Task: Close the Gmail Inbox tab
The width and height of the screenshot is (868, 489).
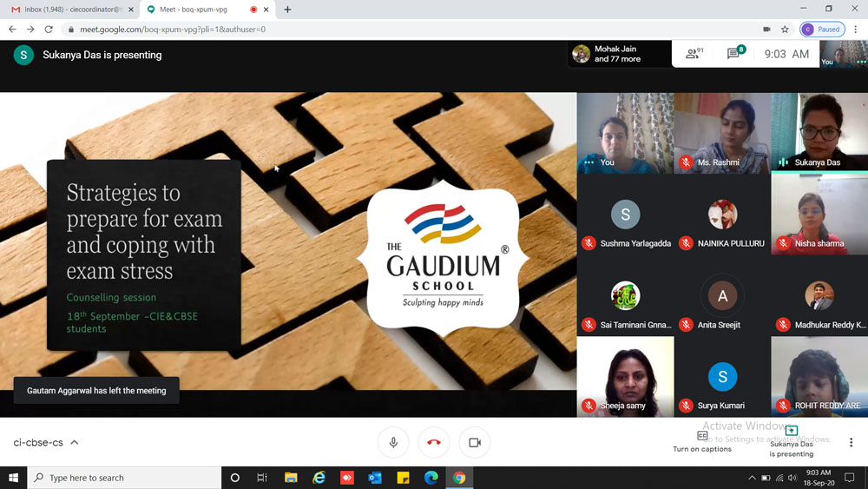Action: click(131, 10)
